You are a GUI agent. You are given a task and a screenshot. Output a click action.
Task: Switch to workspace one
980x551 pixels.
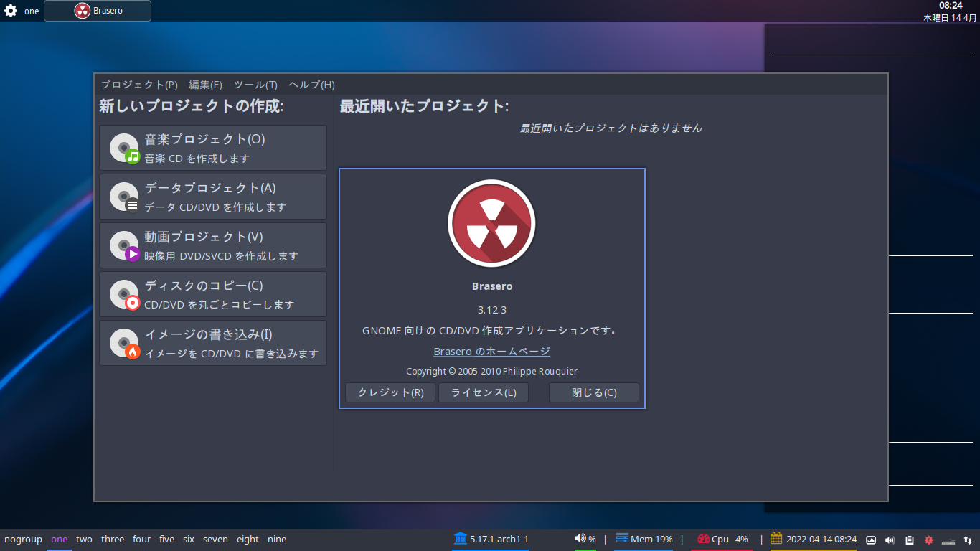[60, 540]
